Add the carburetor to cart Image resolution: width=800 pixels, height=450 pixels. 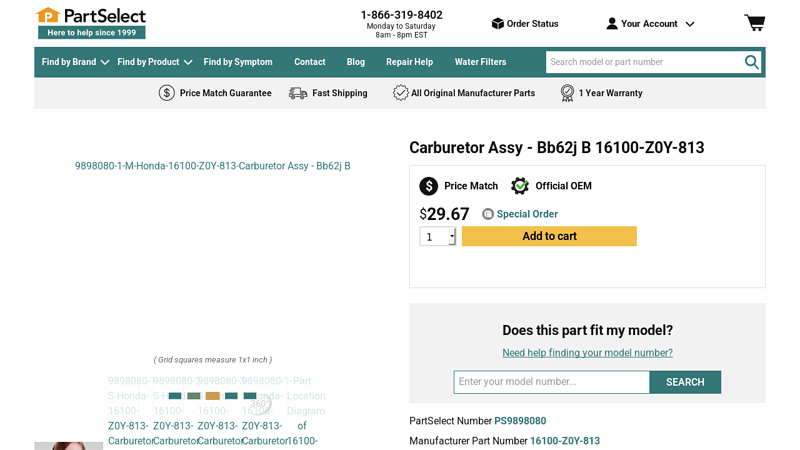coord(549,237)
